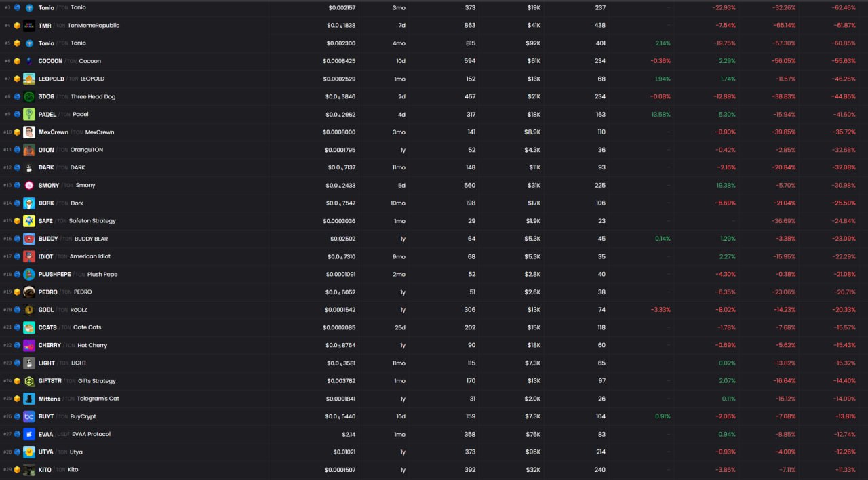Click the -3.33% change in GODL row
The image size is (868, 480).
(660, 310)
